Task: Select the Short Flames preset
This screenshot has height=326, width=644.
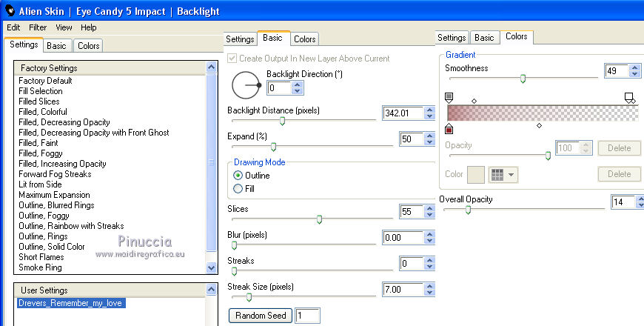Action: tap(41, 257)
